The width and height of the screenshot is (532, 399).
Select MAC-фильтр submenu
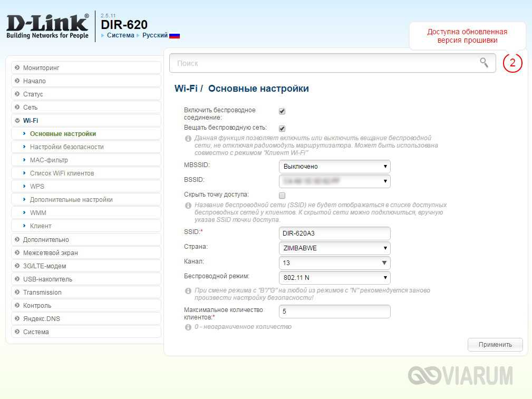86,160
